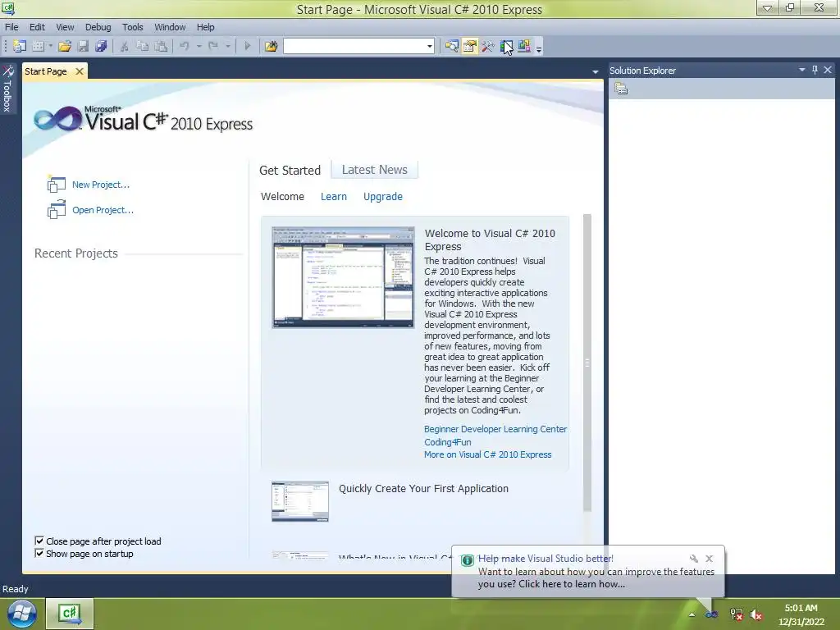Uncheck Close page after project load
Image resolution: width=840 pixels, height=630 pixels.
39,541
